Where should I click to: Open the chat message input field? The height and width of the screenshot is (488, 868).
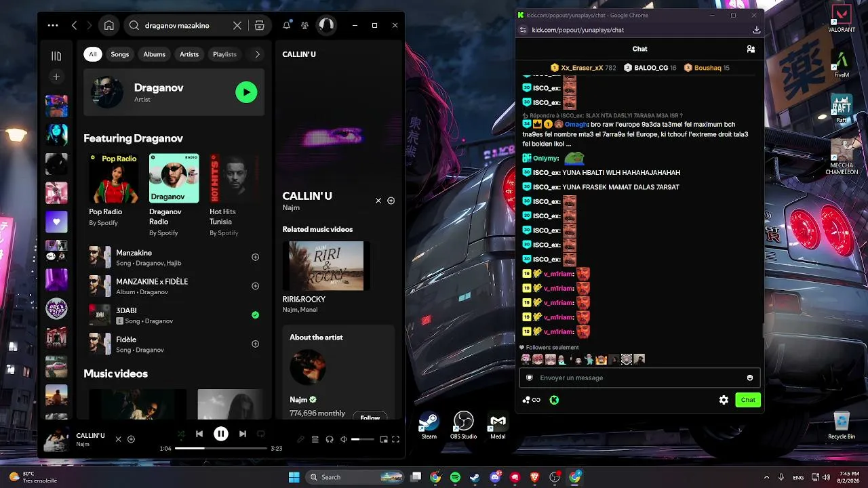tap(639, 378)
